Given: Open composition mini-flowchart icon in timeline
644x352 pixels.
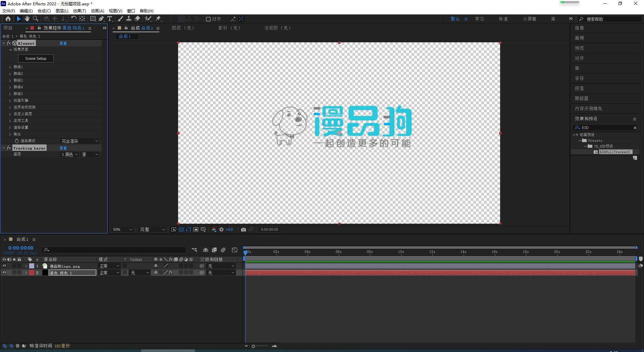Looking at the screenshot, I should 195,250.
